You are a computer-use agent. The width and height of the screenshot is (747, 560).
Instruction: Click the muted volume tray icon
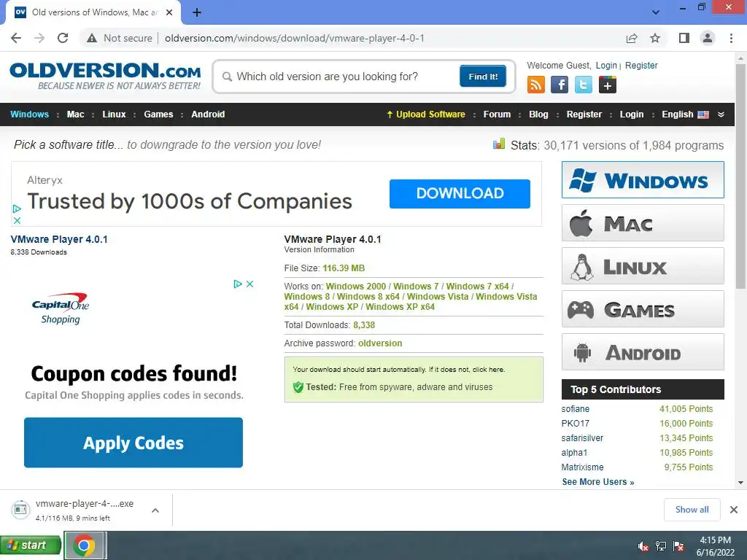643,546
